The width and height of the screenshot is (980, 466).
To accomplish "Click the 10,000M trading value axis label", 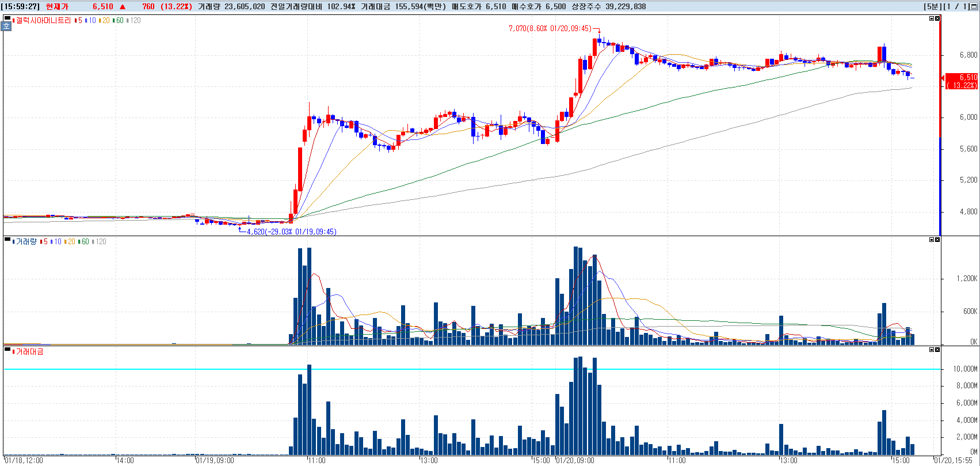I will point(965,369).
